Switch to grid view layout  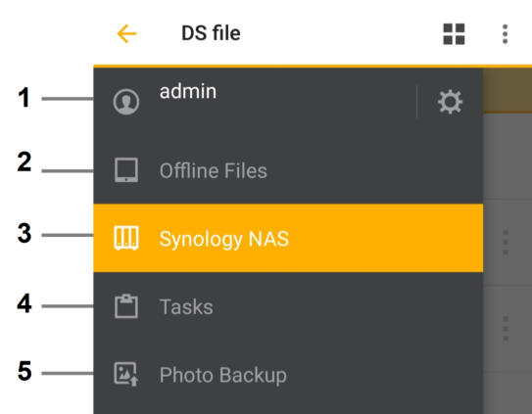(454, 34)
